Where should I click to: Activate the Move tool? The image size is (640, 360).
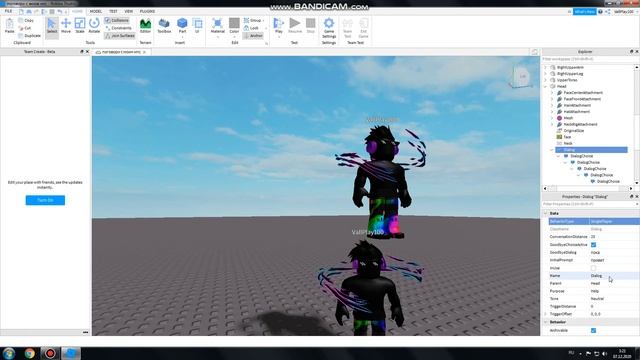click(x=66, y=26)
